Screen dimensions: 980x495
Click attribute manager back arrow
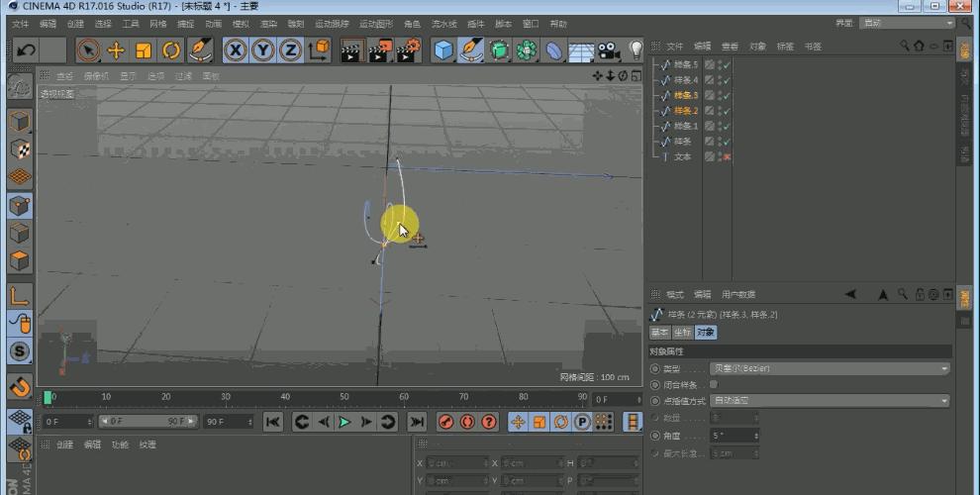click(x=850, y=294)
